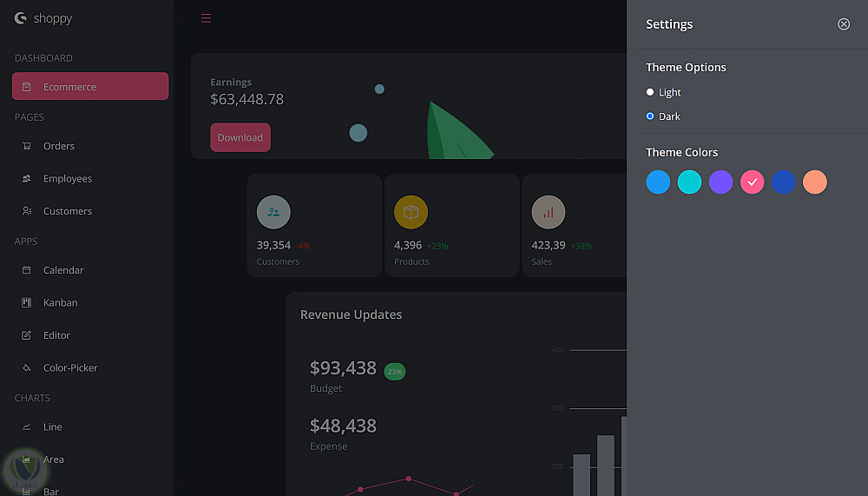
Task: Click the Calendar icon in sidebar
Action: [27, 270]
